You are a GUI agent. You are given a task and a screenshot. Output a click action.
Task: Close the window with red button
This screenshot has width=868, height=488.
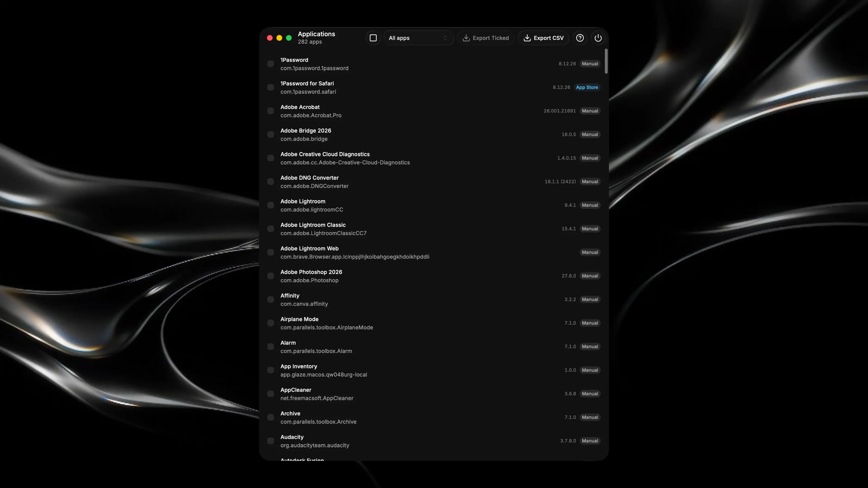coord(270,38)
